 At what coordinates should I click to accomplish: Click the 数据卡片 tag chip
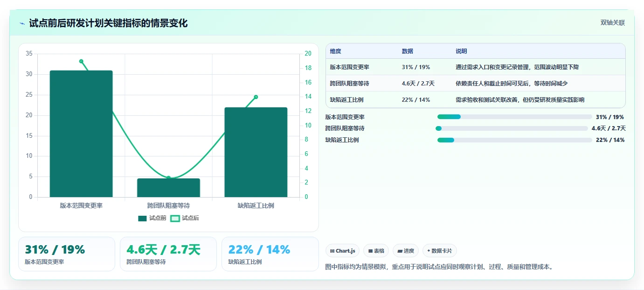(x=440, y=251)
